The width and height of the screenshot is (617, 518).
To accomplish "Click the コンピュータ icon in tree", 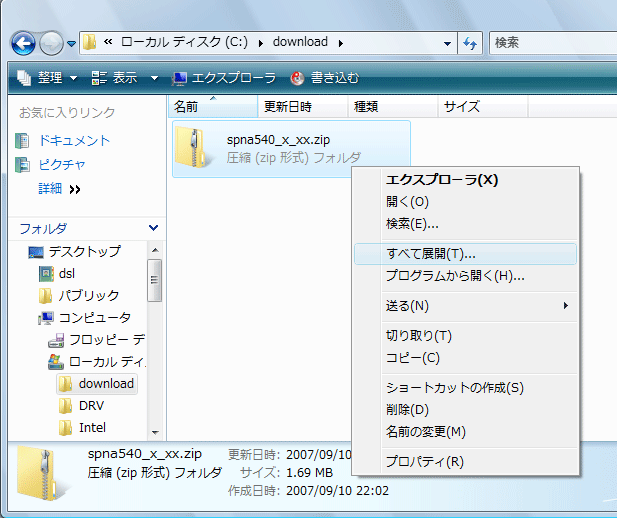I will pos(46,318).
